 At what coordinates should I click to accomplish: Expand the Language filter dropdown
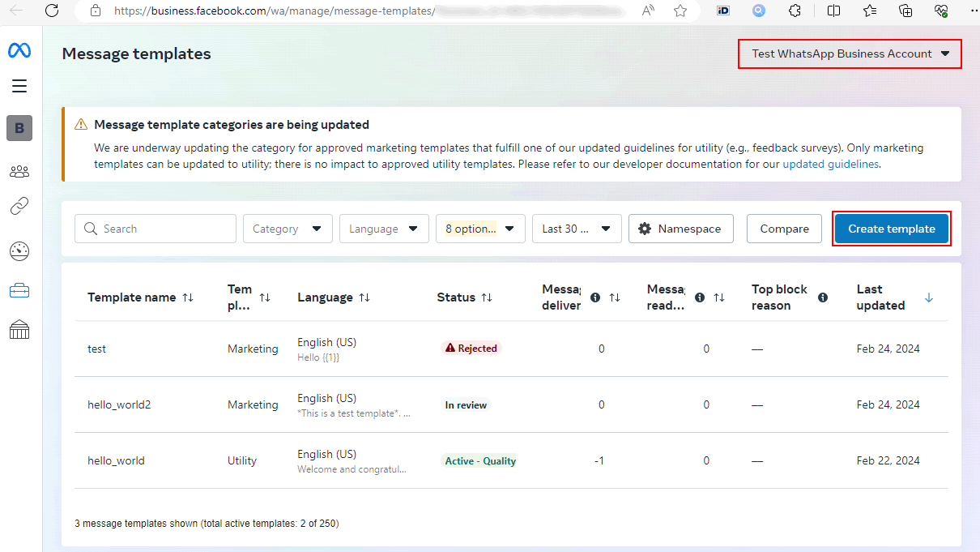pos(384,229)
